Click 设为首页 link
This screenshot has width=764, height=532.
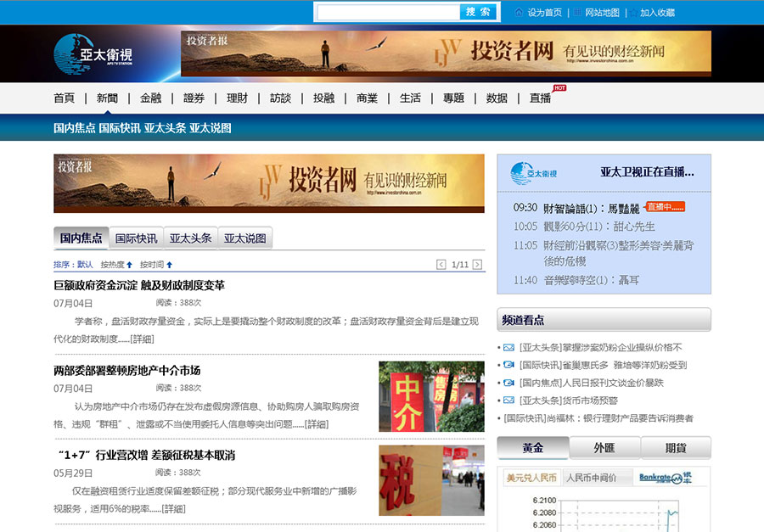[545, 13]
